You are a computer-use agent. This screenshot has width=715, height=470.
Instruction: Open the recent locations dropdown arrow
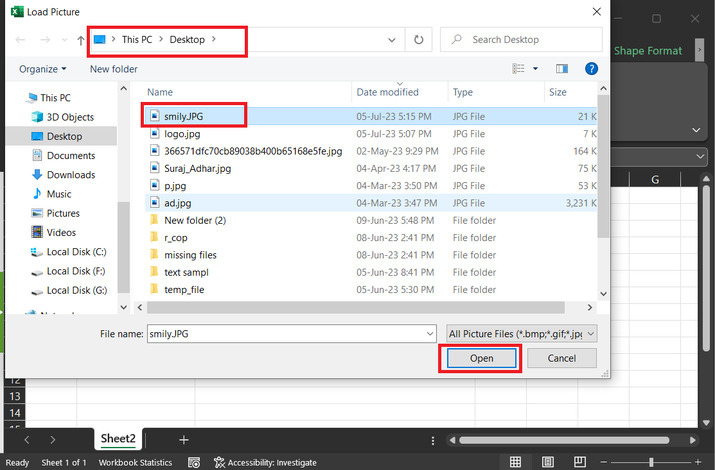[64, 40]
